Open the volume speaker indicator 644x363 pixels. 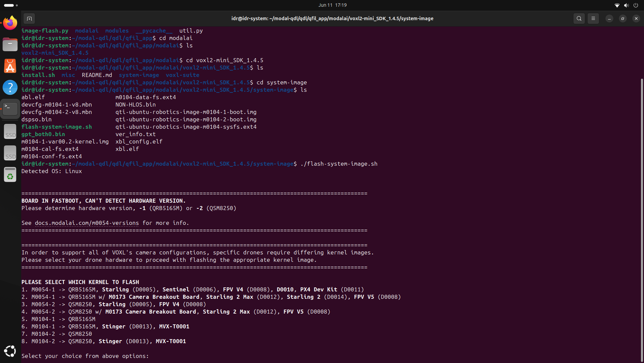pos(626,5)
